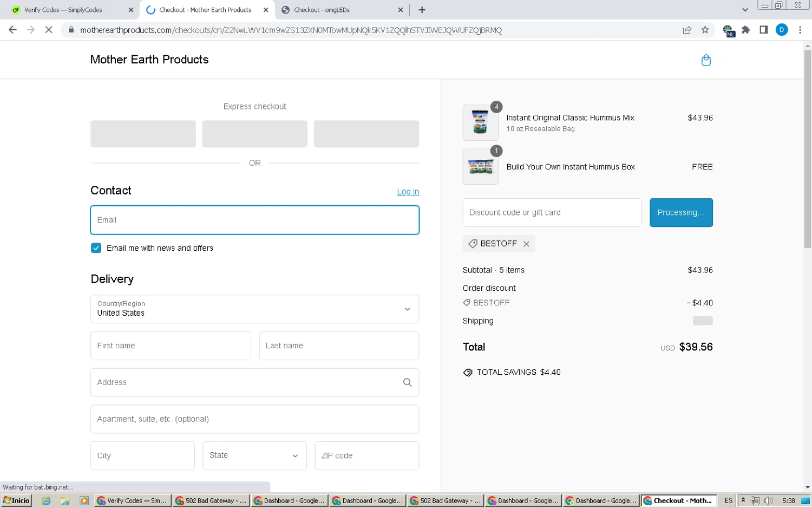Open Internet Explorer from the taskbar
The width and height of the screenshot is (812, 508).
click(47, 501)
